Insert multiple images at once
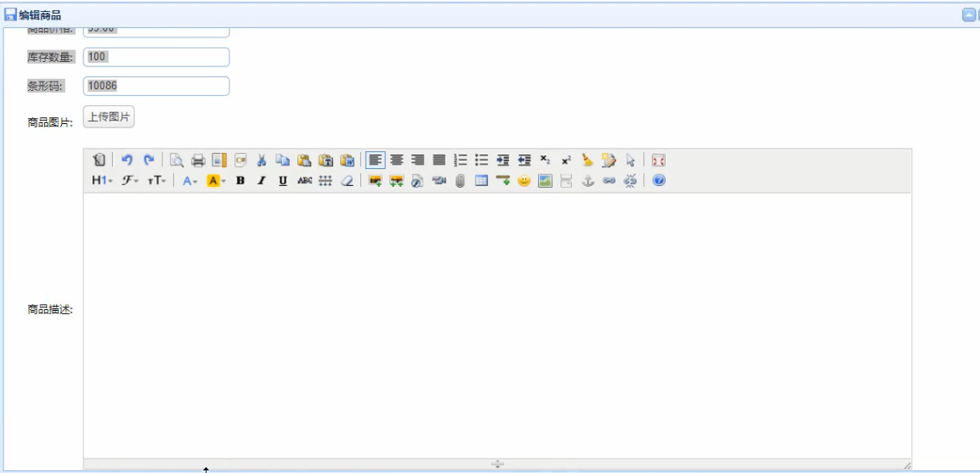Viewport: 980px width, 473px height. (397, 181)
